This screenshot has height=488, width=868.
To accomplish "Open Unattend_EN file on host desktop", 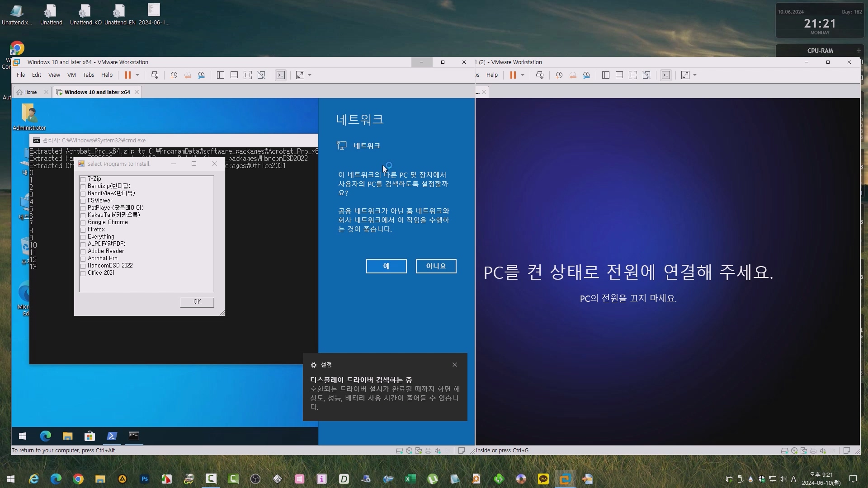I will pyautogui.click(x=120, y=14).
